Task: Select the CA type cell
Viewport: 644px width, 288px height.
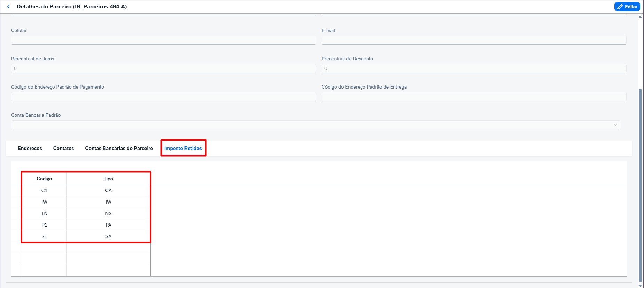Action: click(108, 190)
